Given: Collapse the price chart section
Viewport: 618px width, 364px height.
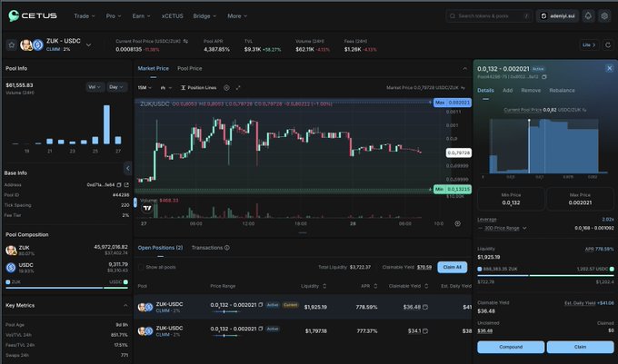Looking at the screenshot, I should [x=464, y=68].
